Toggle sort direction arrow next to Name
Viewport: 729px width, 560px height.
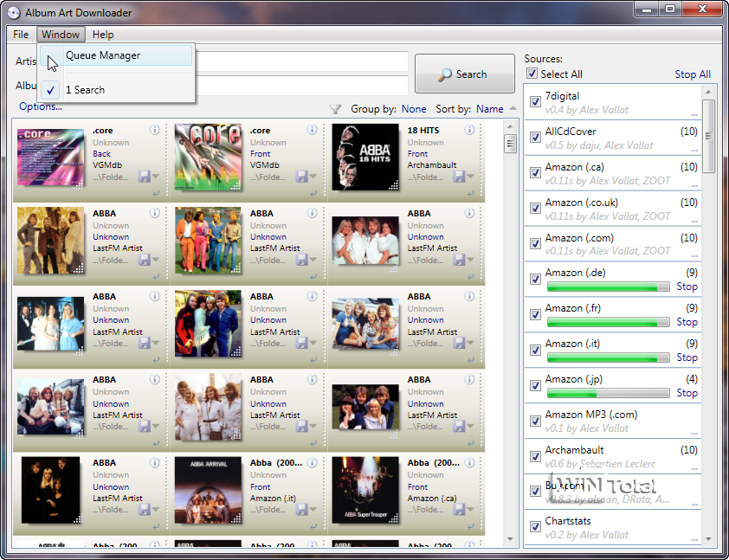513,108
